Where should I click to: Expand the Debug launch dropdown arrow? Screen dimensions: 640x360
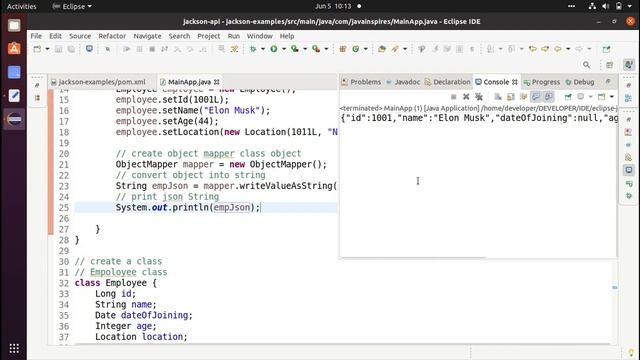pyautogui.click(x=263, y=49)
